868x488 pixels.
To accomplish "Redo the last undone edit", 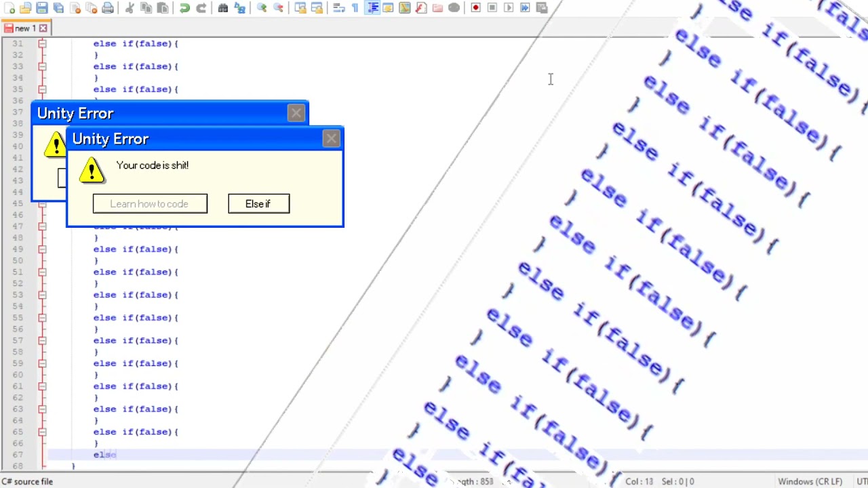I will (201, 8).
